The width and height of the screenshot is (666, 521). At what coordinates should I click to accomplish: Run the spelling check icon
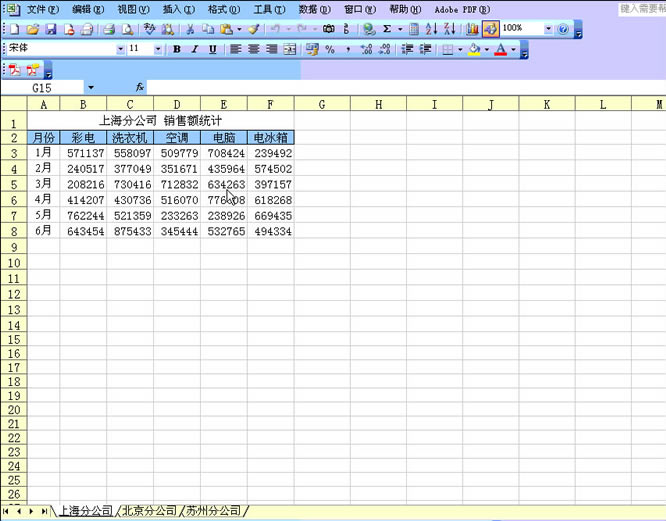(149, 29)
